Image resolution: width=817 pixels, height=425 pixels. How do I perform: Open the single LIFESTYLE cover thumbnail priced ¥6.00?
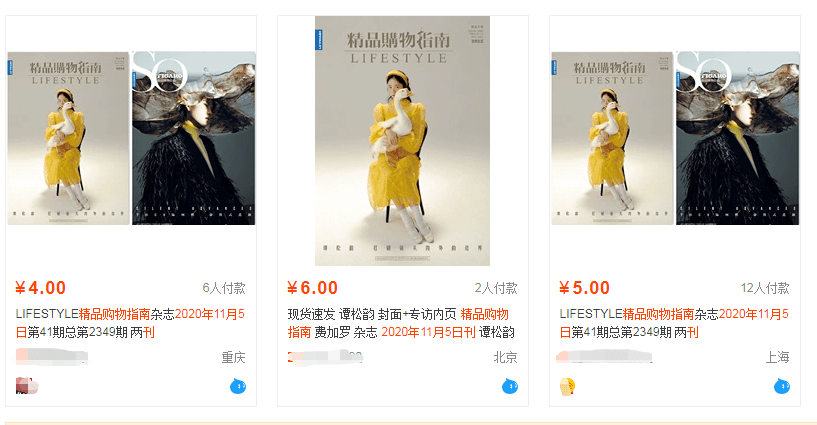[402, 141]
